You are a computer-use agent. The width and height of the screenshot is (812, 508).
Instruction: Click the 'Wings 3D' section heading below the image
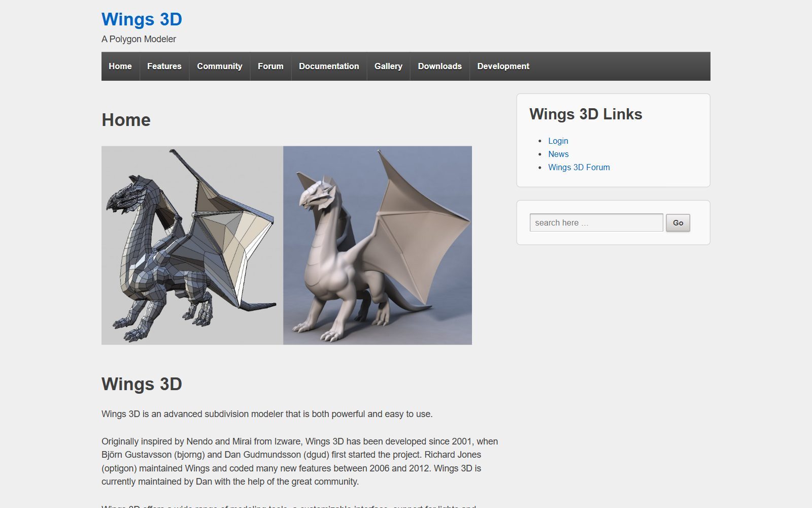tap(142, 384)
